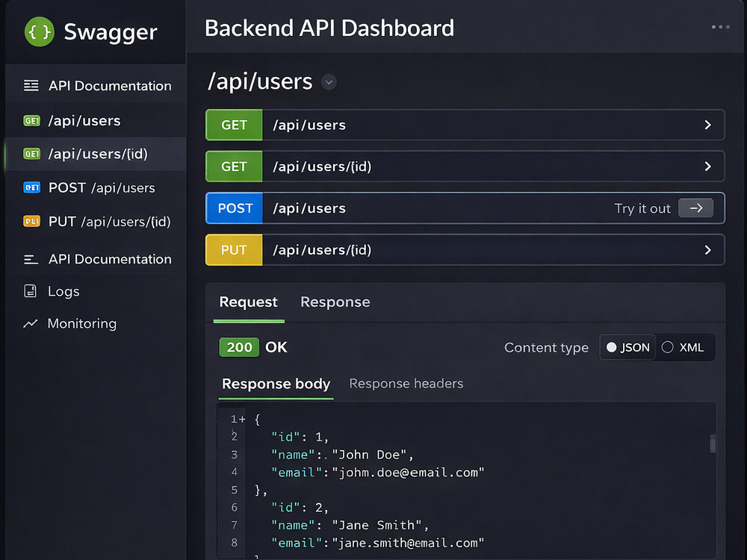Click the "Jane Smith" value in response body
Image resolution: width=747 pixels, height=560 pixels.
pyautogui.click(x=376, y=525)
